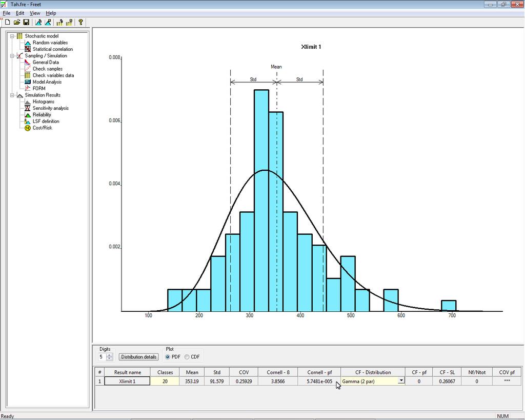525x420 pixels.
Task: Open the FORM node
Action: 39,88
